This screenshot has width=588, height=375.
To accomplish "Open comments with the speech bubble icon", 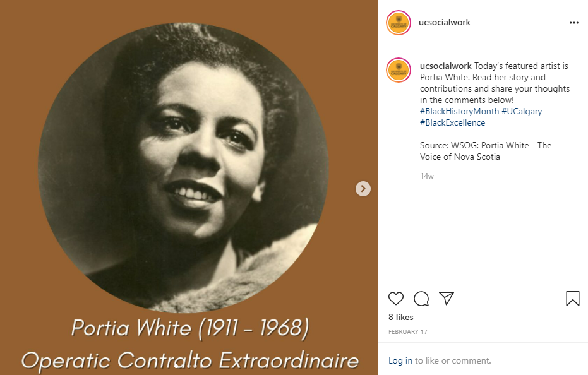I will [421, 299].
